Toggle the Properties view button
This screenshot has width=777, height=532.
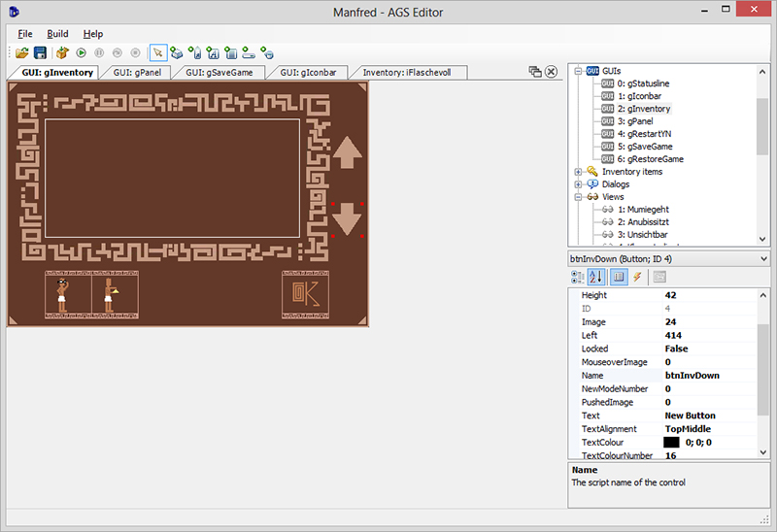click(619, 277)
